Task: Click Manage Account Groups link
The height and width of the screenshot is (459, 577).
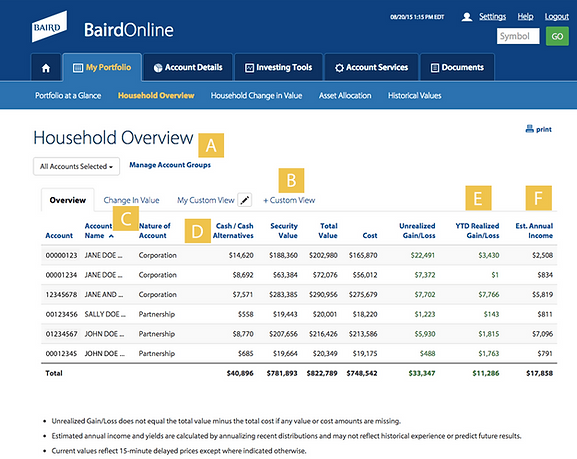Action: tap(170, 165)
